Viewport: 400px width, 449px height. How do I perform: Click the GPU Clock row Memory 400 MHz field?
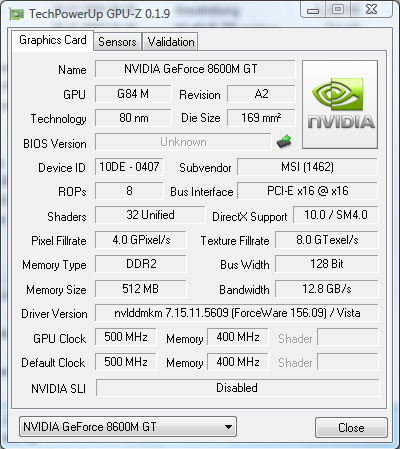click(238, 337)
